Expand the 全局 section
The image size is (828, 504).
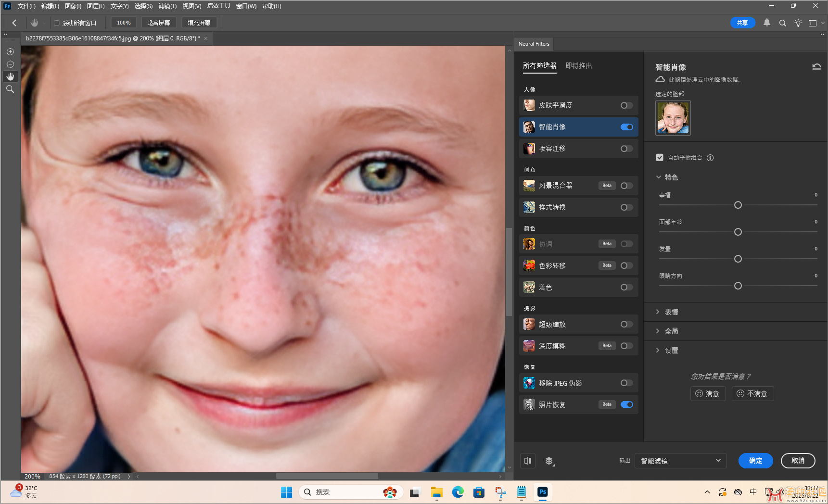coord(658,331)
